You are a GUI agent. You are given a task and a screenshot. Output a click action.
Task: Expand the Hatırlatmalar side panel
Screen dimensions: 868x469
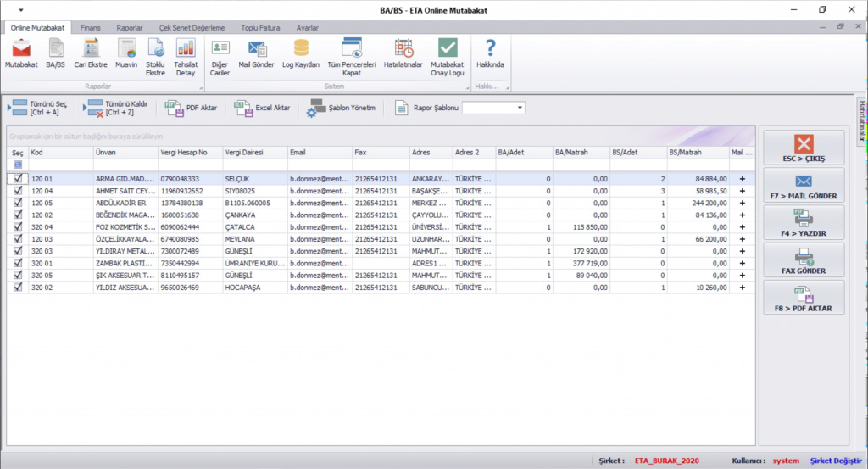[862, 121]
